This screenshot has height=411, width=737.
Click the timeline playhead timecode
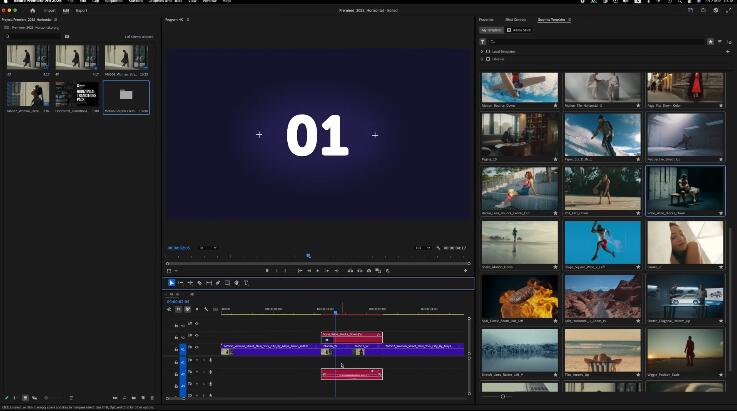(x=178, y=301)
